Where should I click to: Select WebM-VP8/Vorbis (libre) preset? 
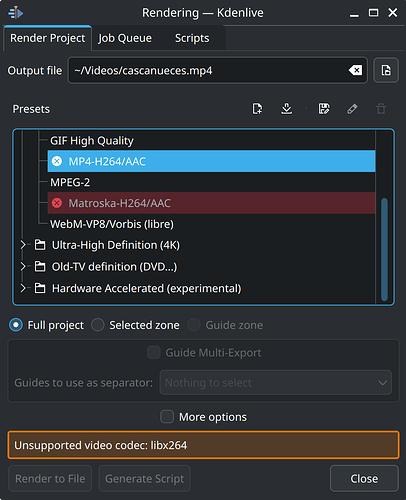point(211,224)
